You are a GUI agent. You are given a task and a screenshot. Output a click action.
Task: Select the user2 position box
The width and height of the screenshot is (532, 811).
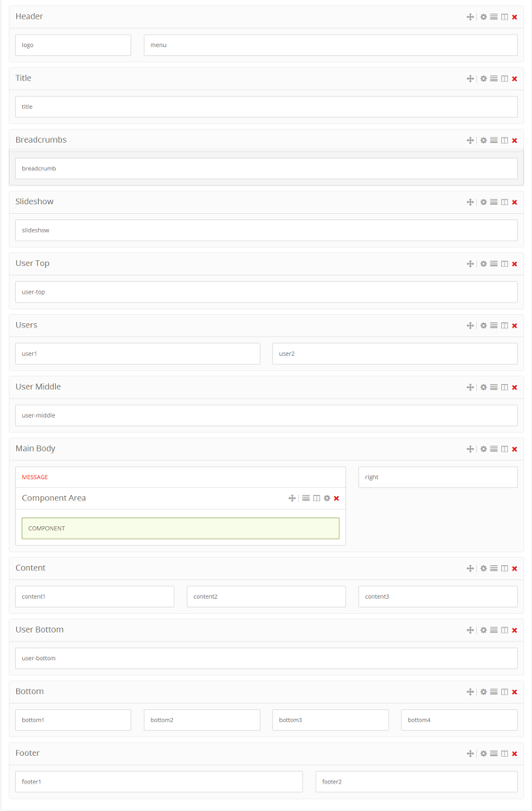point(395,354)
